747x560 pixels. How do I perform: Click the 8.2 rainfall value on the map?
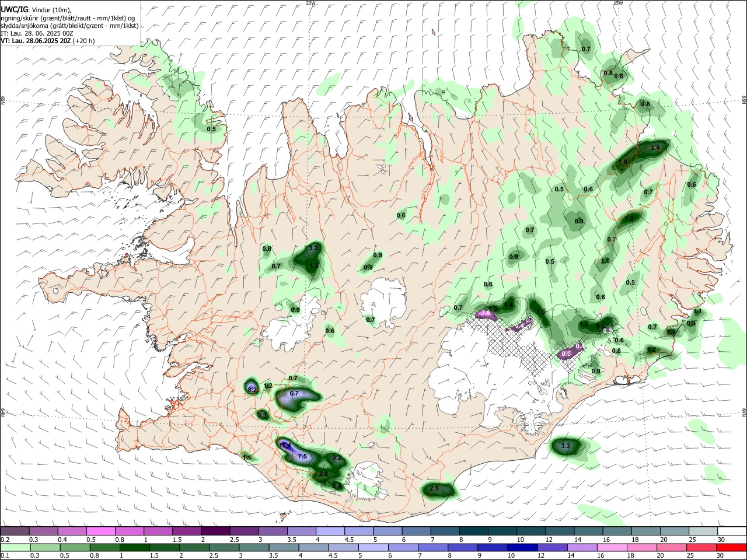[252, 390]
